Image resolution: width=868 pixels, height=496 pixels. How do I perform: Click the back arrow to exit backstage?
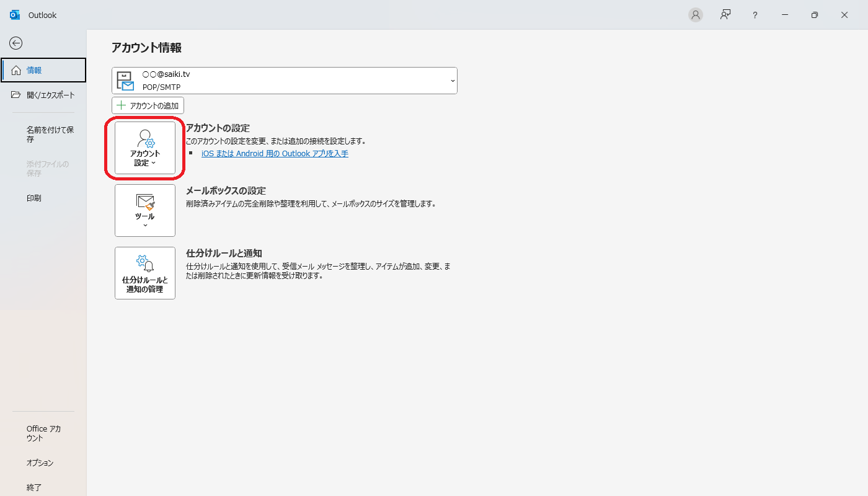tap(16, 43)
